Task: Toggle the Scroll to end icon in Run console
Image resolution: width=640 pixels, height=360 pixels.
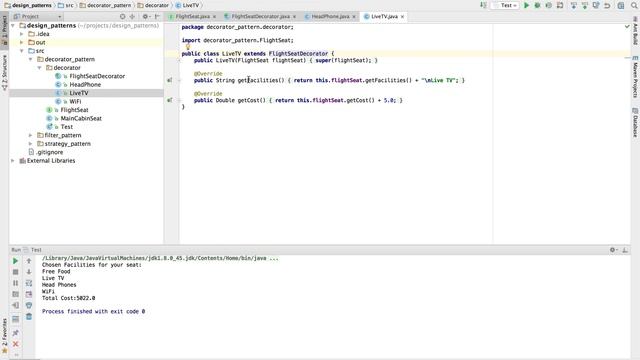Action: [29, 294]
